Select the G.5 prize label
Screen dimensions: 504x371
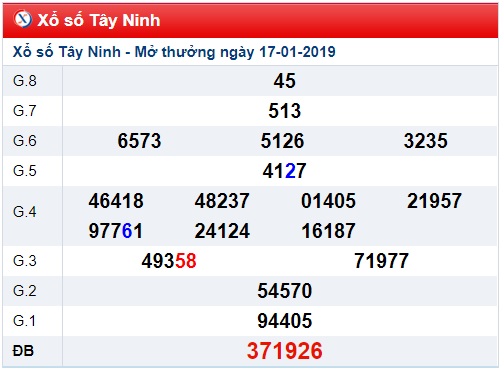click(x=25, y=171)
